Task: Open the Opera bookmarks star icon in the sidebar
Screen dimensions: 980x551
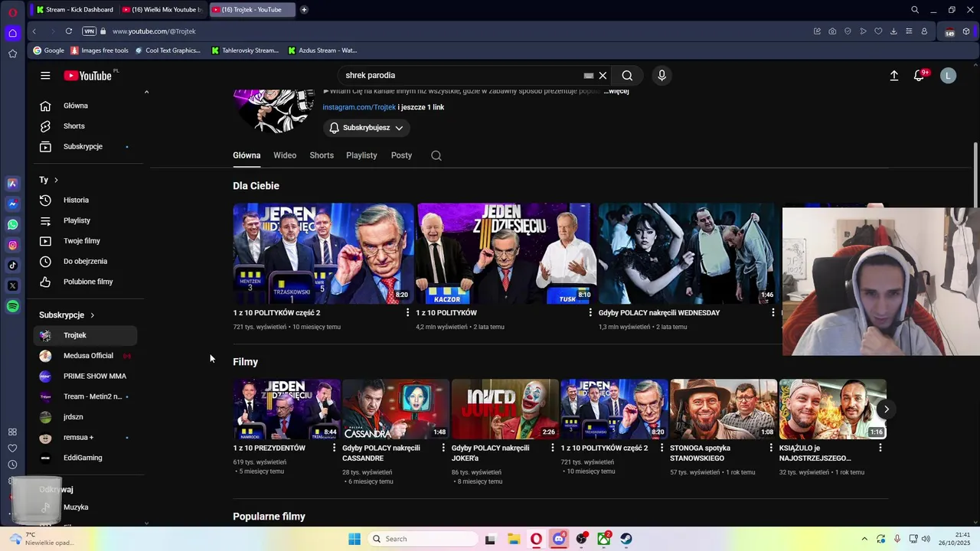Action: click(12, 54)
